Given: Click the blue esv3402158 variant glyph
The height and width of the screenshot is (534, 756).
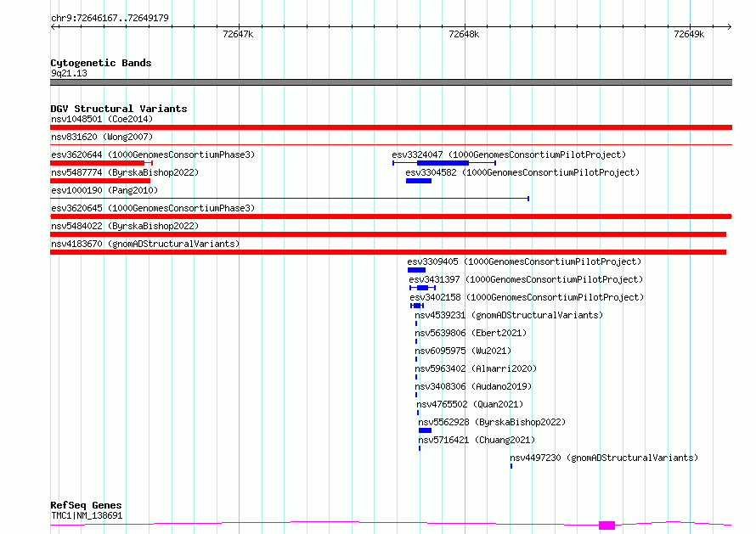Looking at the screenshot, I should point(417,306).
